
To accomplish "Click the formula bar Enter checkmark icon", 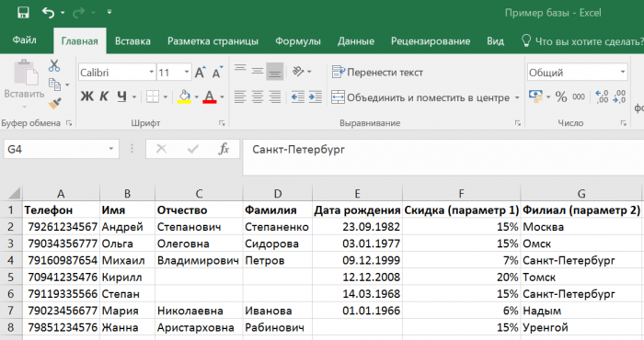I will pos(192,149).
